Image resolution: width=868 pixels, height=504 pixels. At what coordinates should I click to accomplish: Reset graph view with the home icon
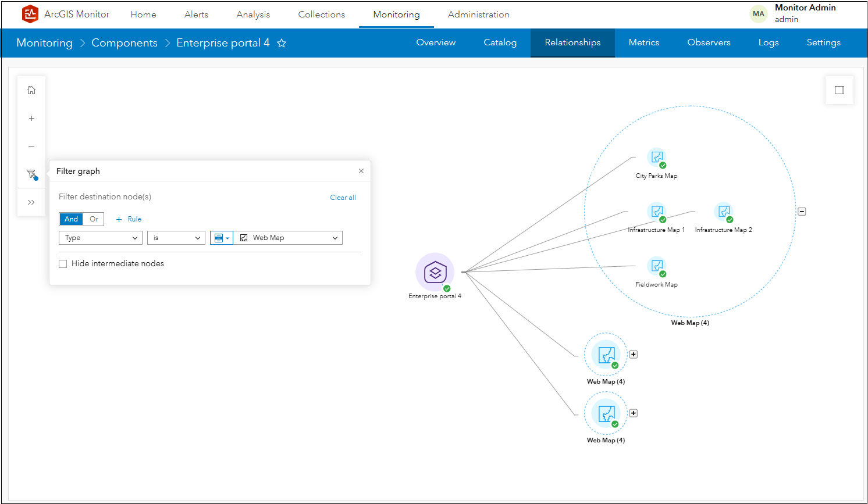tap(31, 90)
